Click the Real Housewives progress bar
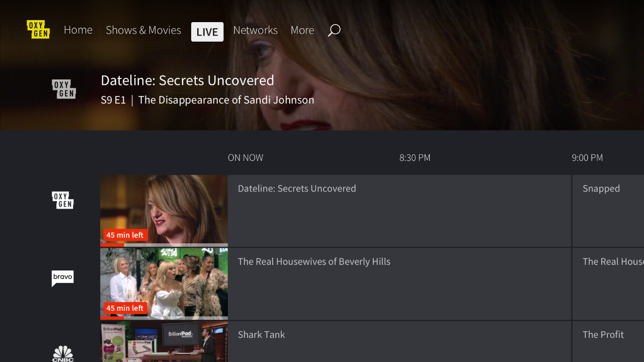This screenshot has width=644, height=362. click(164, 318)
